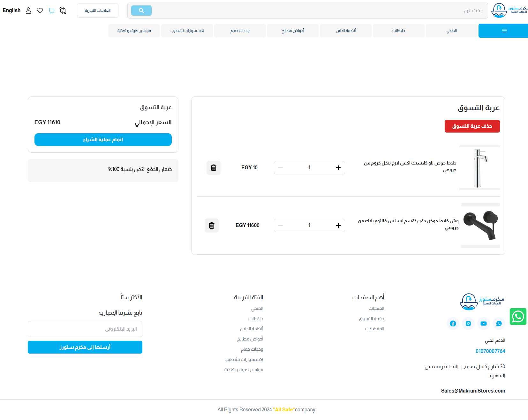Viewport: 528px width, 420px height.
Task: Delete the EGY 10 faucet item
Action: coord(214,168)
